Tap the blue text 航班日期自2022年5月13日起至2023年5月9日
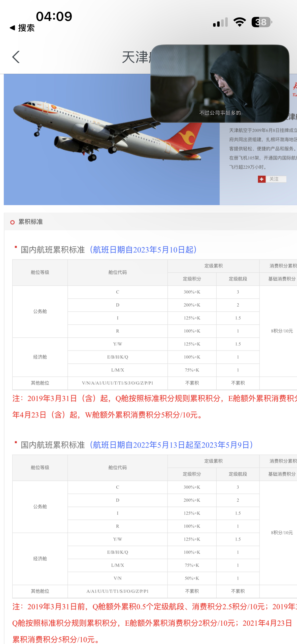This screenshot has height=644, width=297. point(171,445)
